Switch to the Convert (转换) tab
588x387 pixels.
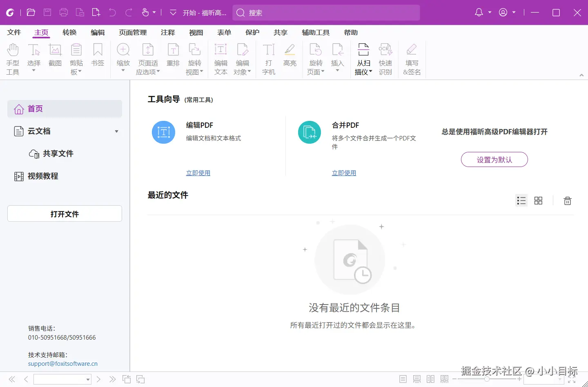70,33
